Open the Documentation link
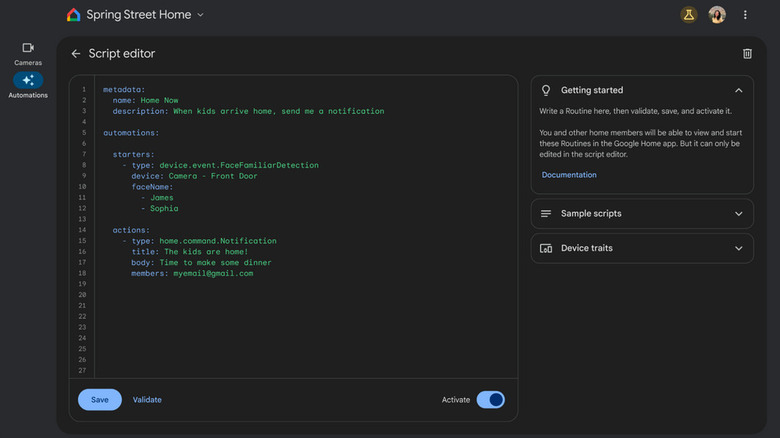 569,175
